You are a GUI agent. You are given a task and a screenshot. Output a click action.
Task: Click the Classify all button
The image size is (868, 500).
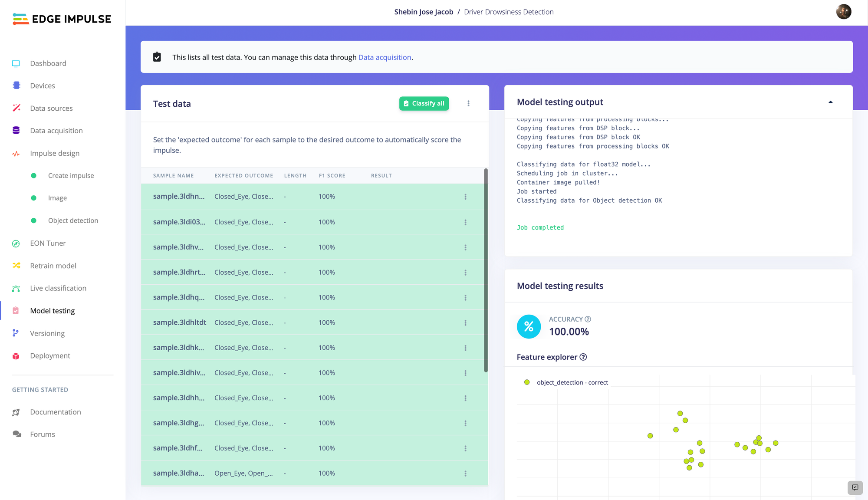tap(424, 103)
